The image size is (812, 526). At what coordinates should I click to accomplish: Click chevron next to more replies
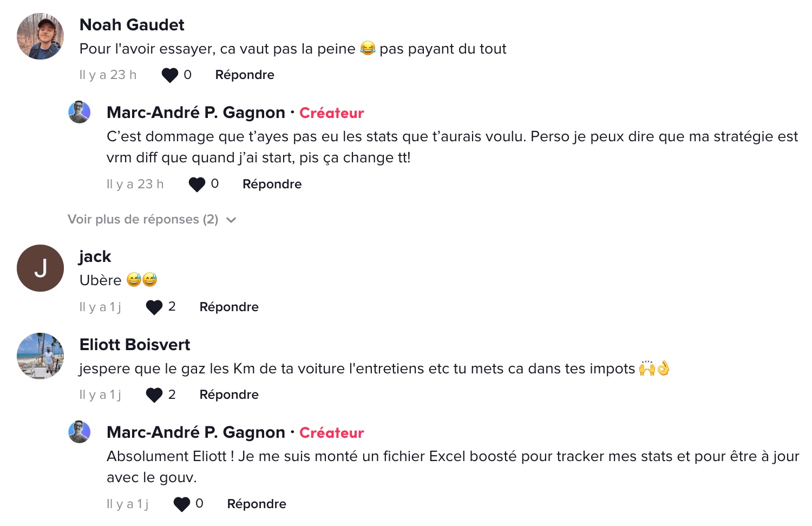point(231,220)
